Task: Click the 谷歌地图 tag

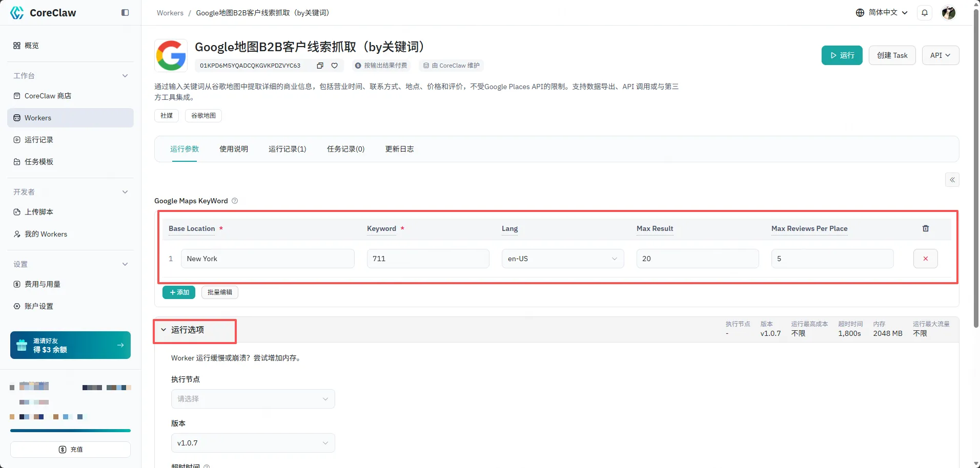Action: pyautogui.click(x=203, y=116)
